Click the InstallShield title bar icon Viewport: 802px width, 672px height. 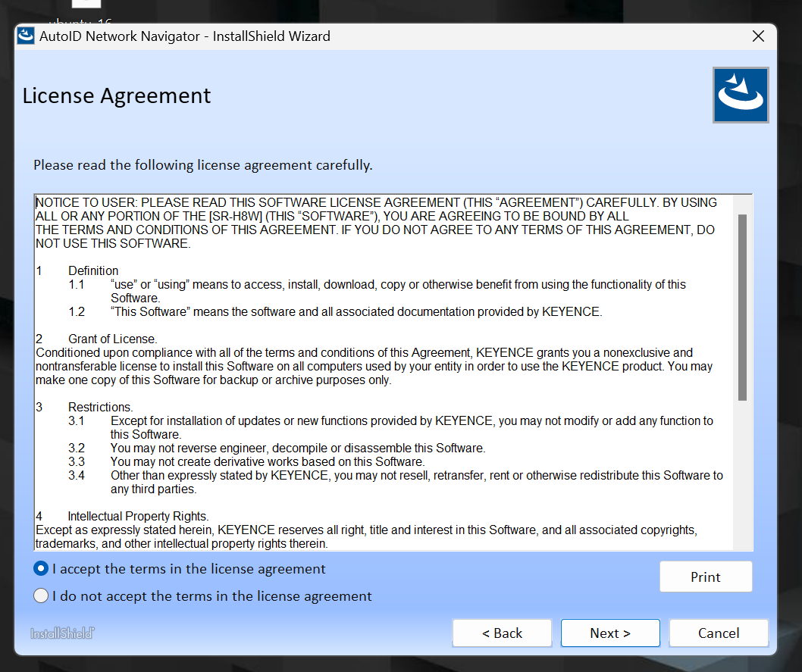[x=26, y=36]
